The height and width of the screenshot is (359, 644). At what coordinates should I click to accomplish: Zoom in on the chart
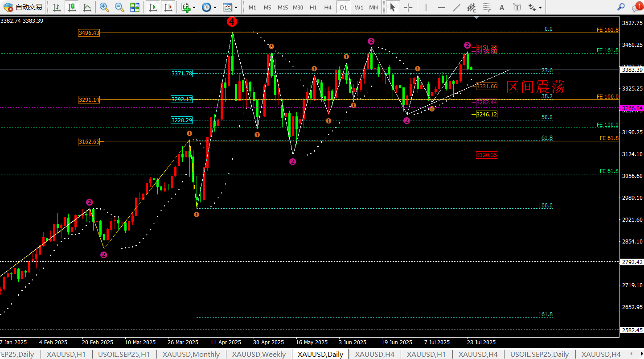coord(104,7)
